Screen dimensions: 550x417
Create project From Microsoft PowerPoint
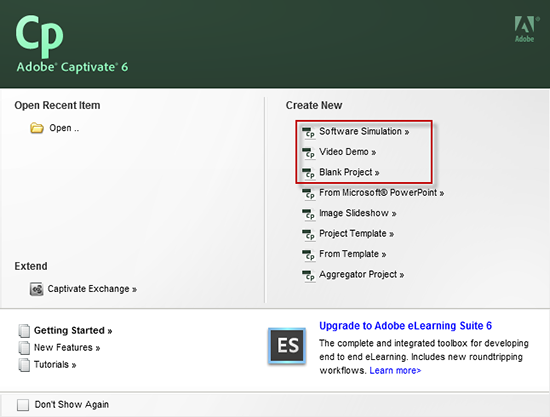click(382, 193)
